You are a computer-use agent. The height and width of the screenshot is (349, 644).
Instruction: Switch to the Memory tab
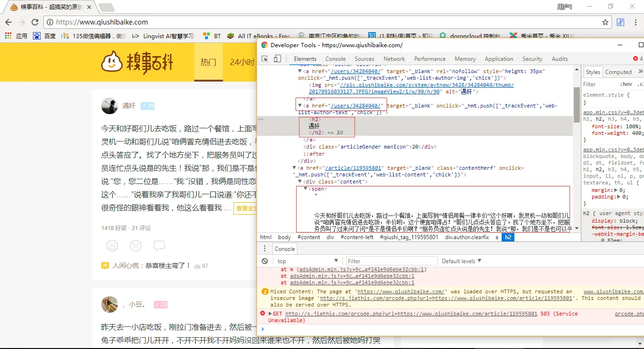click(x=465, y=59)
